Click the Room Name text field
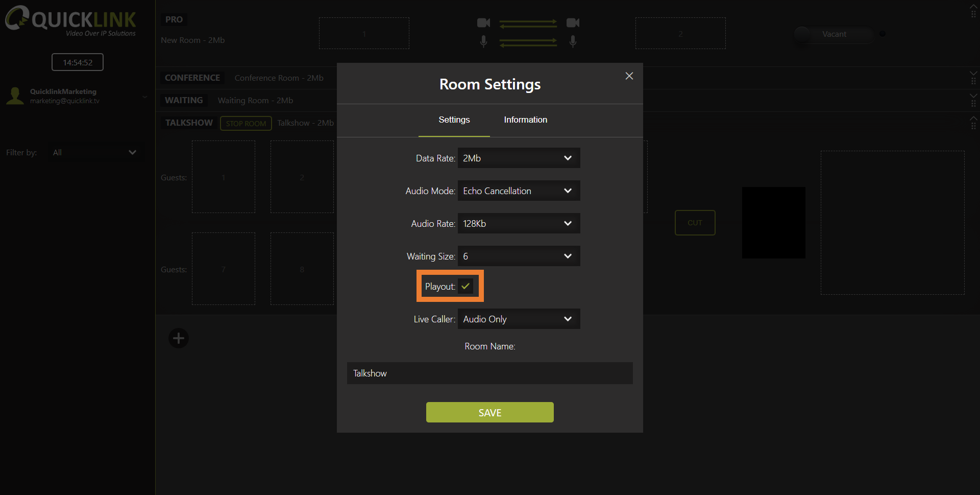980x495 pixels. coord(489,373)
